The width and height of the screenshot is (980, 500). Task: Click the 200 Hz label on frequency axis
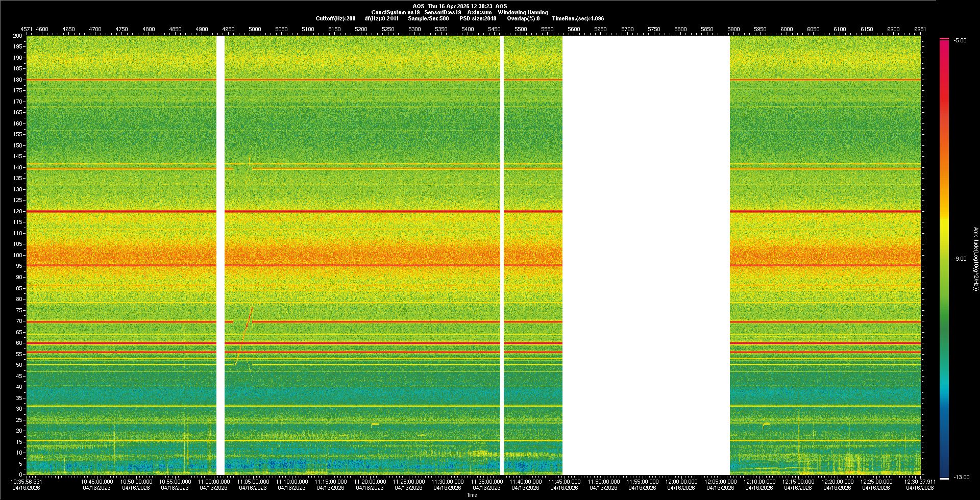[17, 36]
